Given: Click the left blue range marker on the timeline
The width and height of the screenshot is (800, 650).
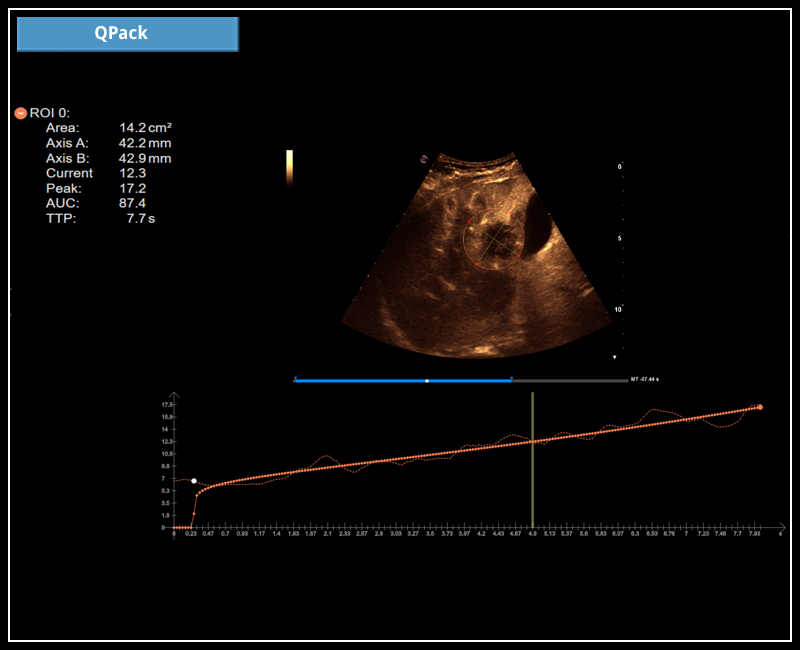Looking at the screenshot, I should click(x=295, y=380).
